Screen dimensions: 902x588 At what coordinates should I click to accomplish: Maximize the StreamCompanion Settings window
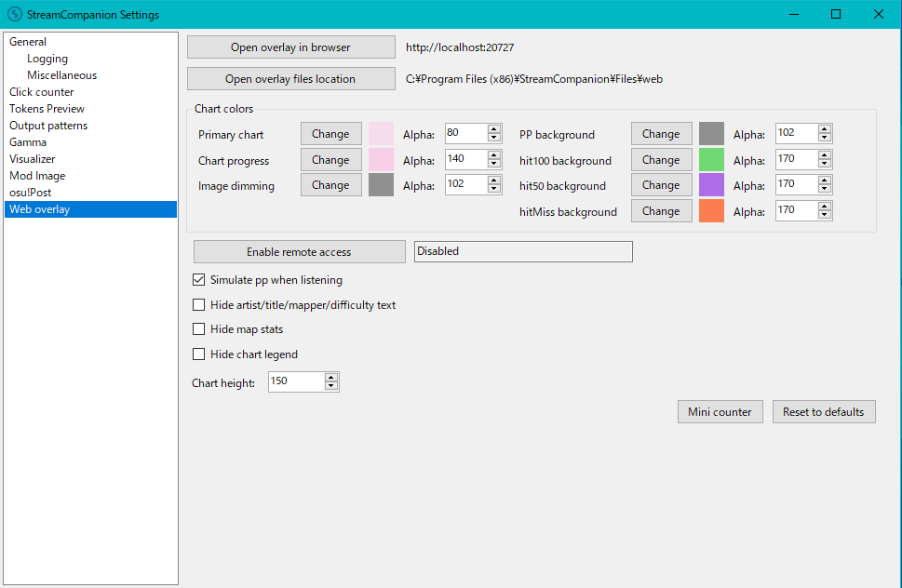[836, 14]
